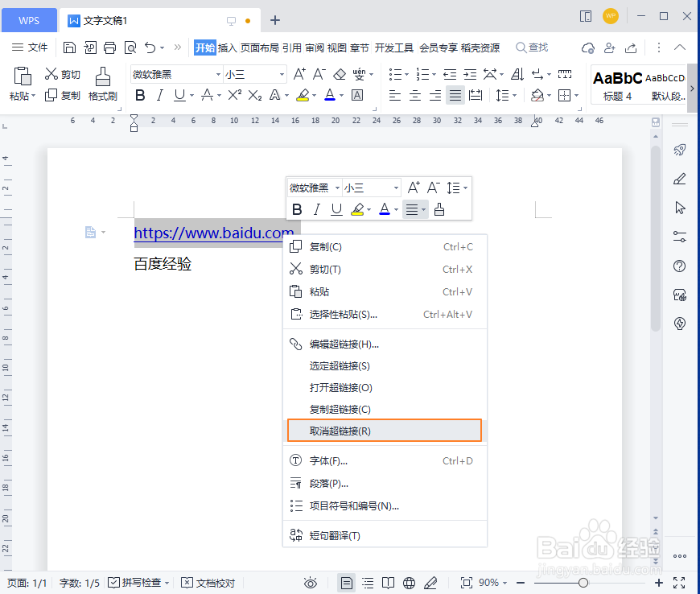
Task: Open Print Preview icon
Action: [x=130, y=47]
